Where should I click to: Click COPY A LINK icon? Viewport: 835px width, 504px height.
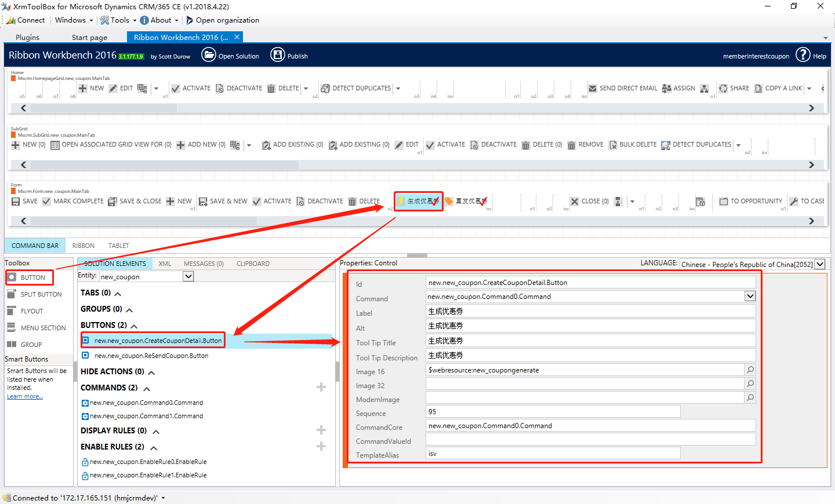758,89
